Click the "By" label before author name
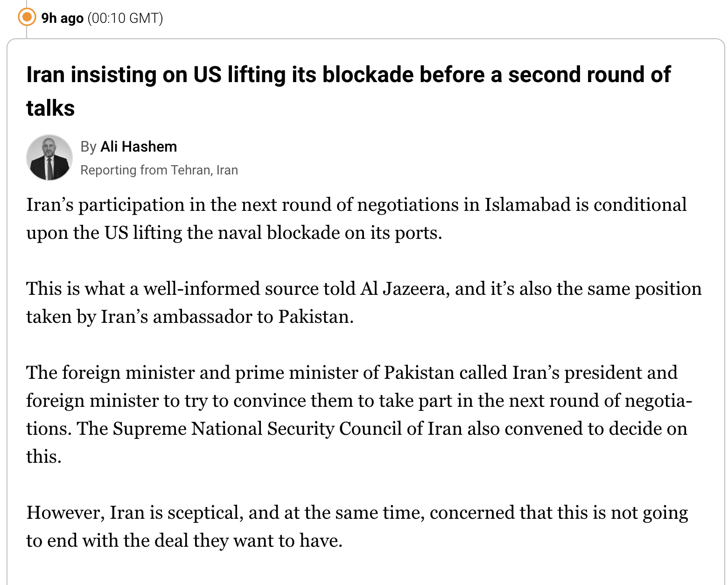Viewport: 728px width, 585px height. coord(88,146)
